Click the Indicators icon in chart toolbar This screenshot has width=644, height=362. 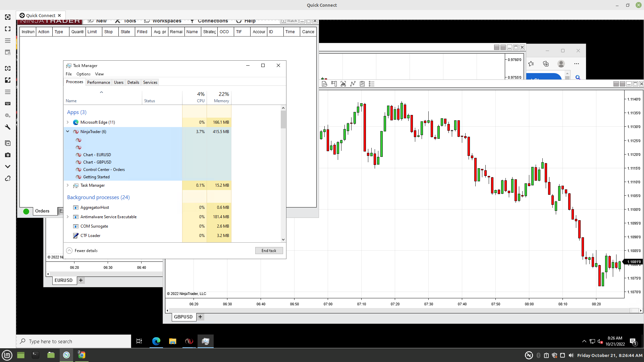(x=353, y=84)
